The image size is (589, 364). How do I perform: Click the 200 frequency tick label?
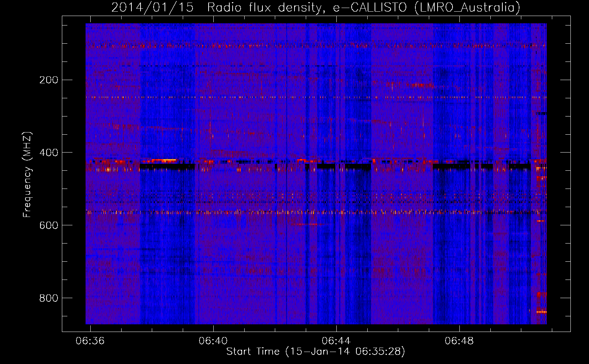pyautogui.click(x=49, y=80)
